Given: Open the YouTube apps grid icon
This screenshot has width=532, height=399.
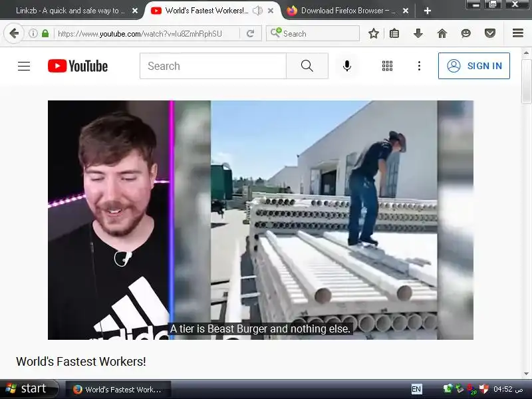Looking at the screenshot, I should tap(387, 66).
